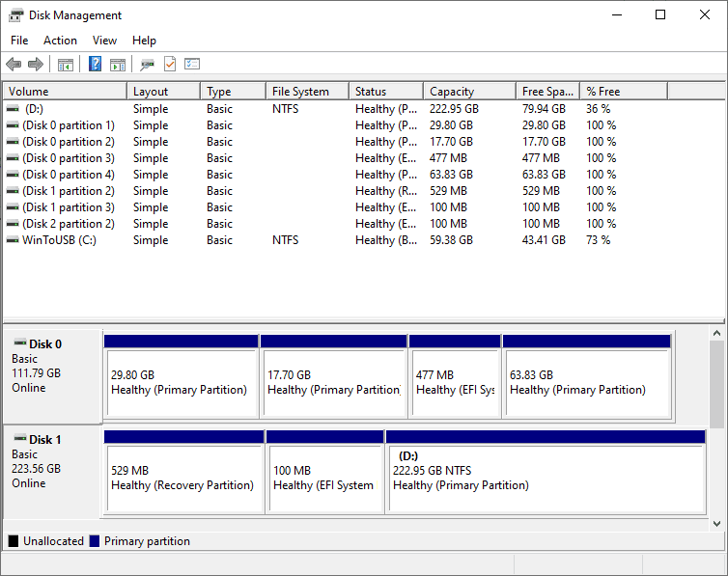Image resolution: width=728 pixels, height=576 pixels.
Task: Click the '73 %' free percentage cell
Action: [598, 240]
